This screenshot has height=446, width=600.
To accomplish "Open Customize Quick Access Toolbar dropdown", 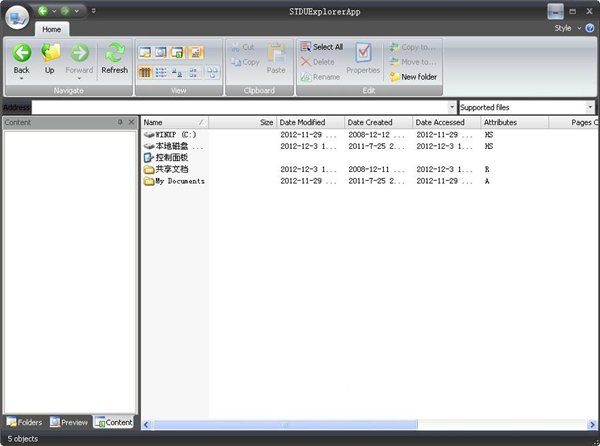I will 93,11.
